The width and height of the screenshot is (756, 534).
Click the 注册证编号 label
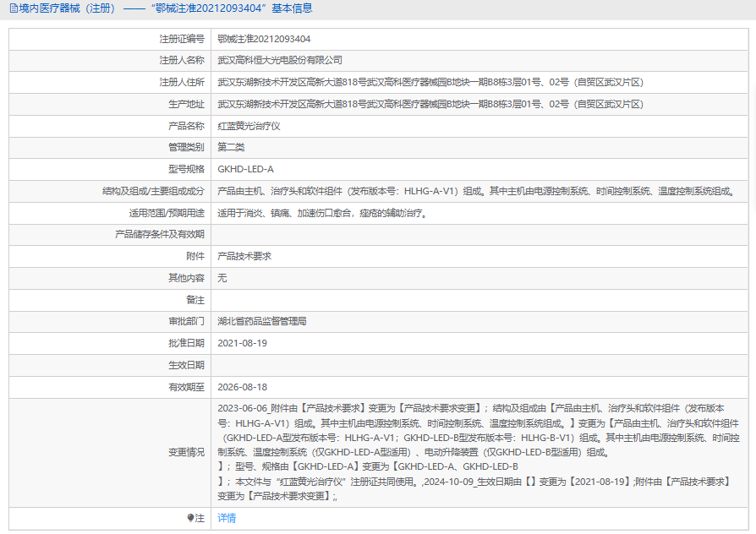tap(182, 39)
